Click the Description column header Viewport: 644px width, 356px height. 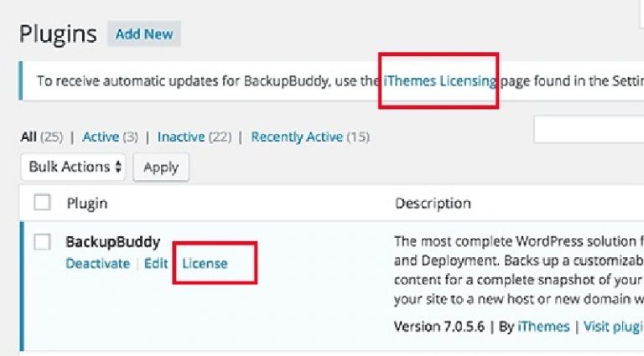point(433,203)
